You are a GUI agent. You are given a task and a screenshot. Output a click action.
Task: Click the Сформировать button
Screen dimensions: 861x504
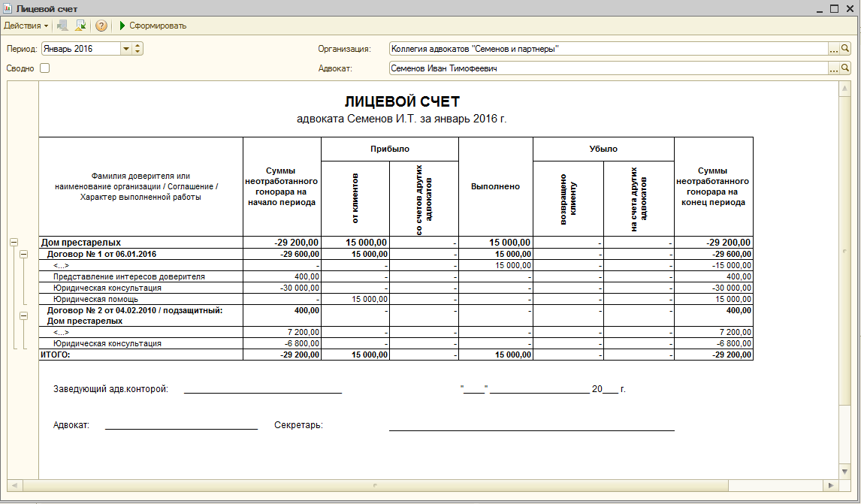153,26
